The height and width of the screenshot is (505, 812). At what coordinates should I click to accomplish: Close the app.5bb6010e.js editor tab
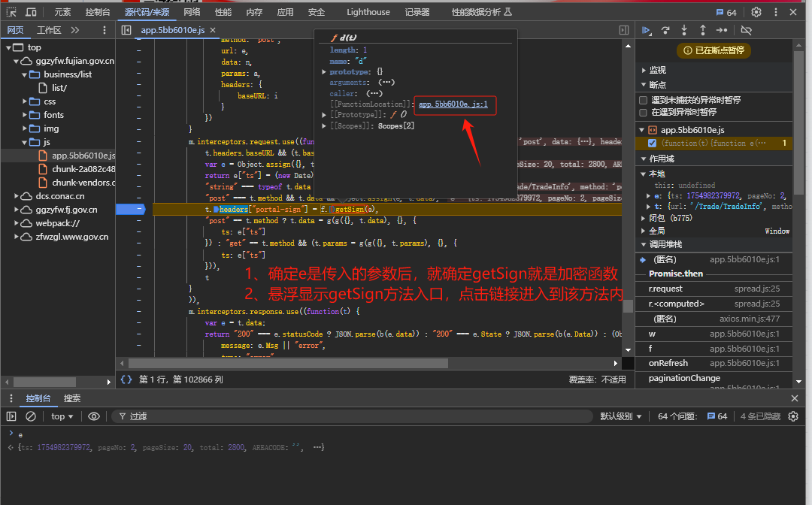coord(213,30)
